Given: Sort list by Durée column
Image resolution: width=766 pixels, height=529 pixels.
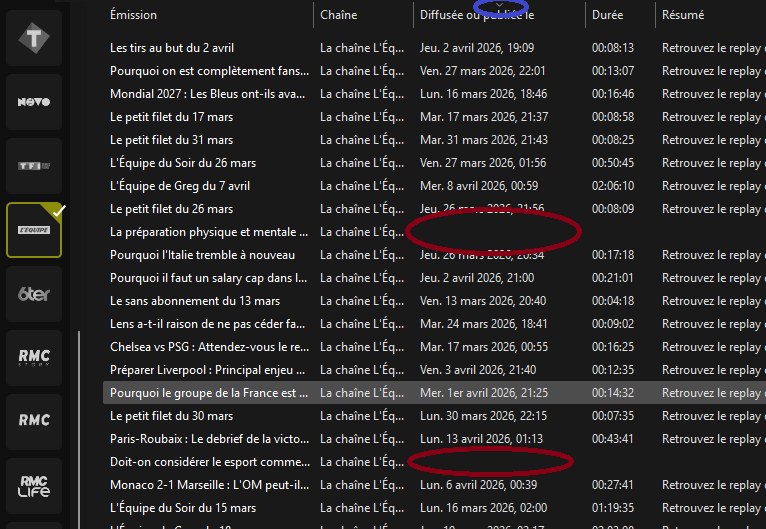Looking at the screenshot, I should click(x=607, y=15).
